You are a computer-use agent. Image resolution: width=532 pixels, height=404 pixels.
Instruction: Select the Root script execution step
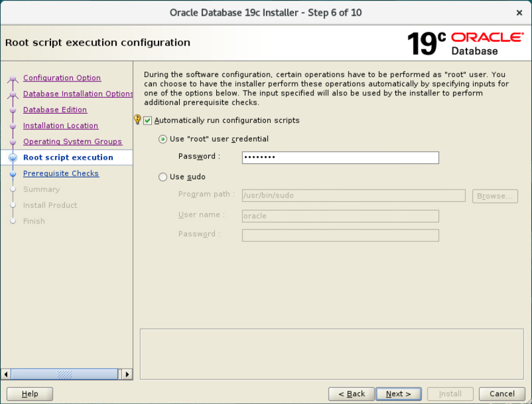68,157
